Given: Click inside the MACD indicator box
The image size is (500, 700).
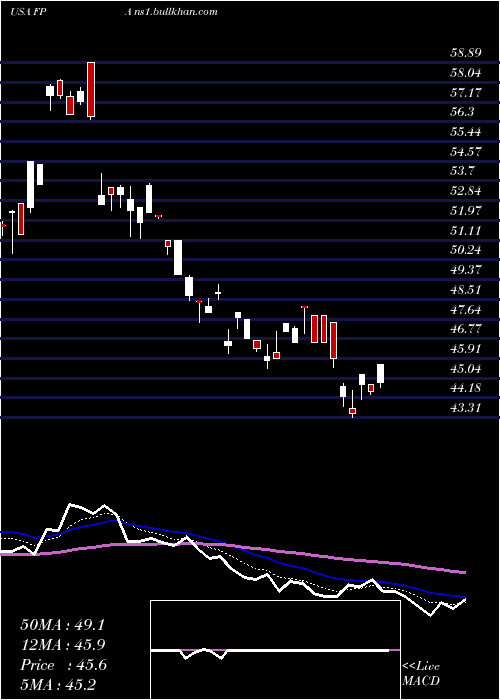Looking at the screenshot, I should 275,650.
